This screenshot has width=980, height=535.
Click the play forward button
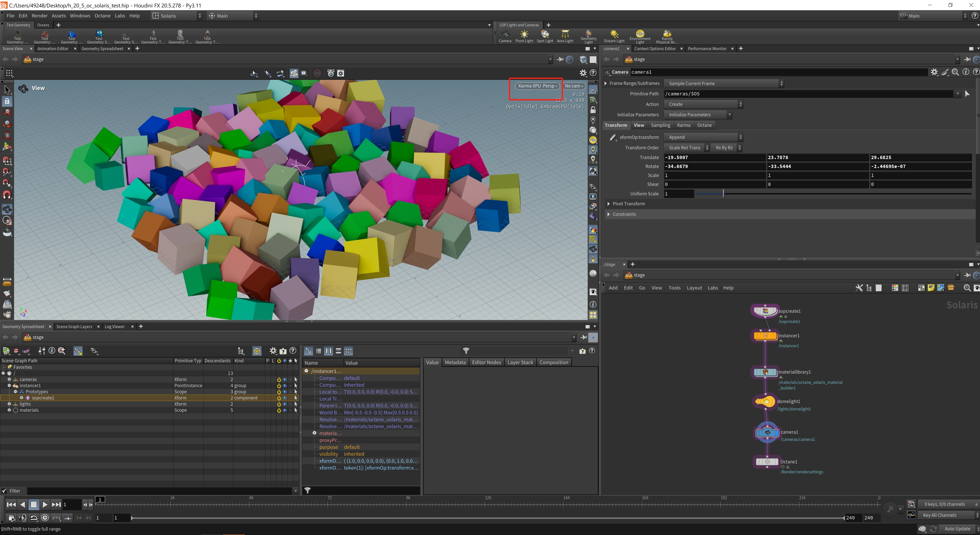pos(44,505)
